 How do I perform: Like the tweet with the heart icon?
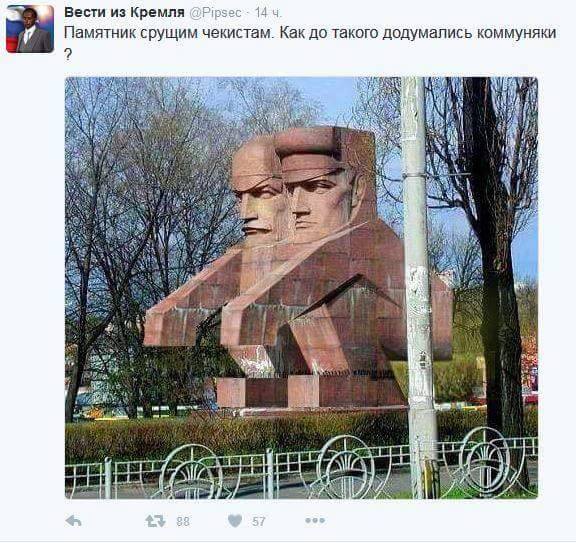pyautogui.click(x=235, y=521)
